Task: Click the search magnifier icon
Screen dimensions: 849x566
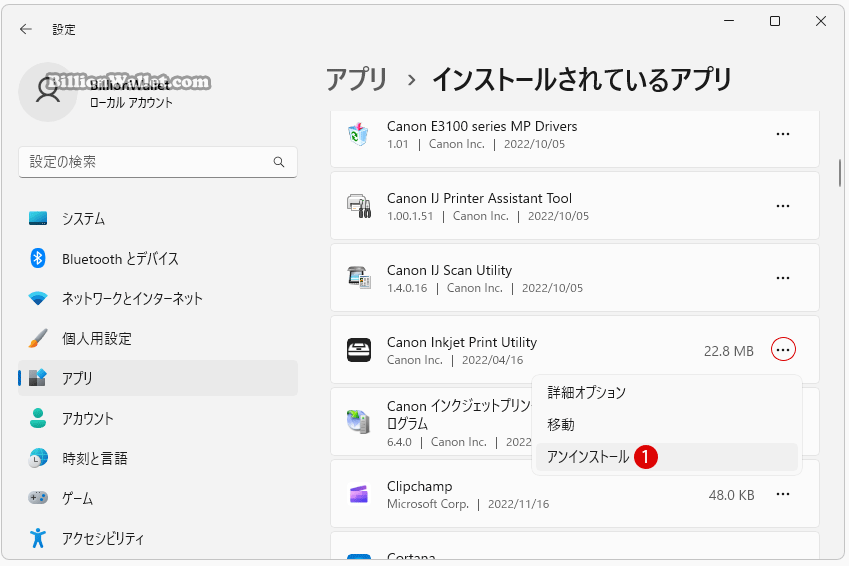Action: tap(279, 162)
